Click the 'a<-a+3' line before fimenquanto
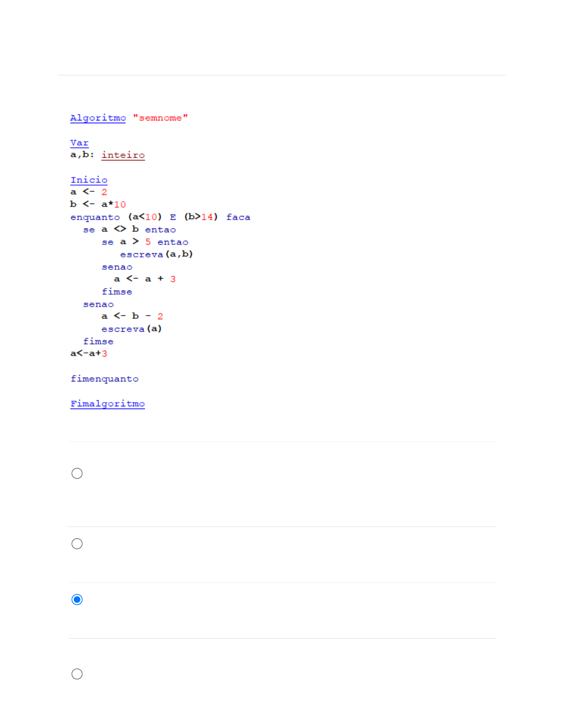Screen dimensions: 563x728 coord(89,353)
